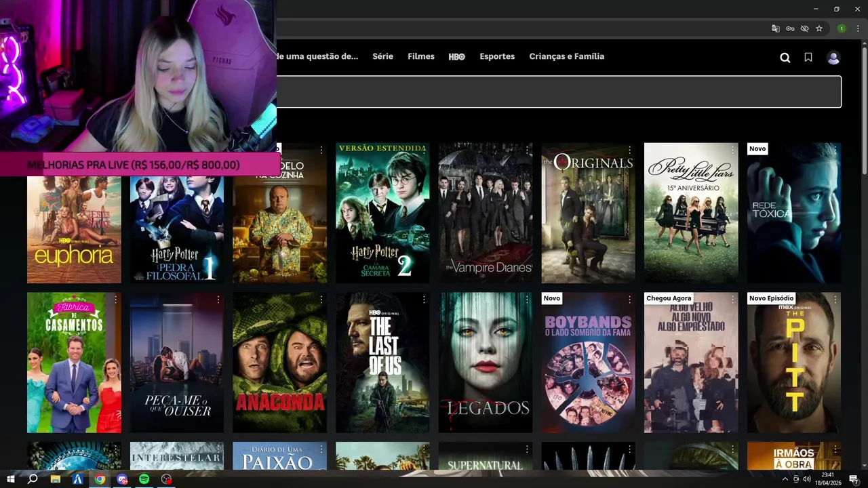This screenshot has width=868, height=488.
Task: Open Windows taskbar search
Action: tap(33, 479)
